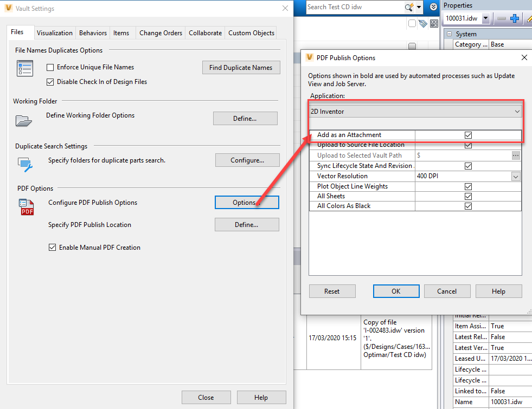
Task: Enable Enforce Unique File Names
Action: click(x=50, y=67)
